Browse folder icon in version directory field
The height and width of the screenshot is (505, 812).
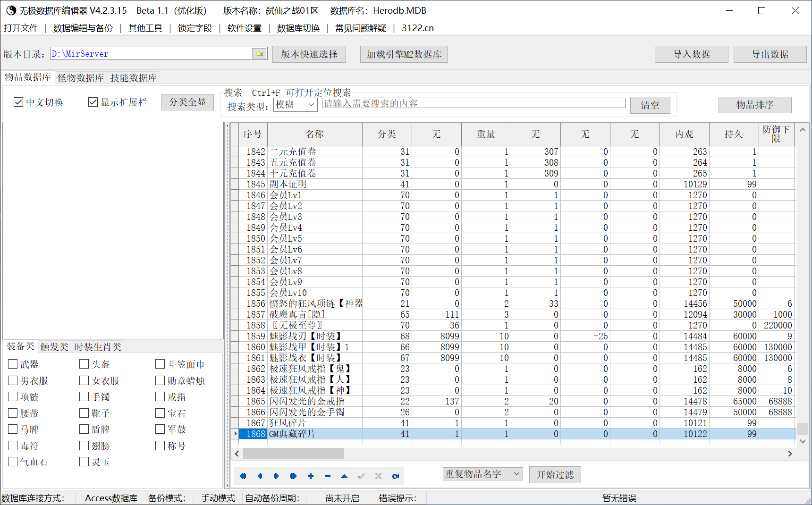point(259,53)
